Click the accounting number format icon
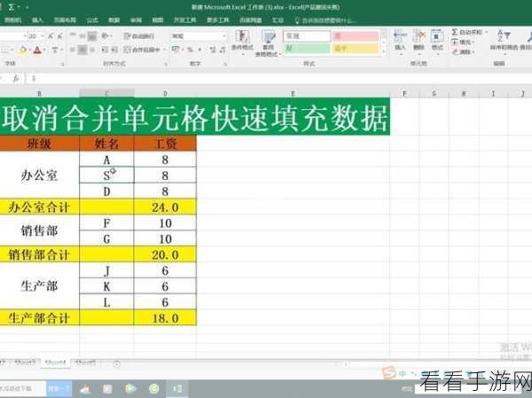The height and width of the screenshot is (398, 532). [176, 50]
